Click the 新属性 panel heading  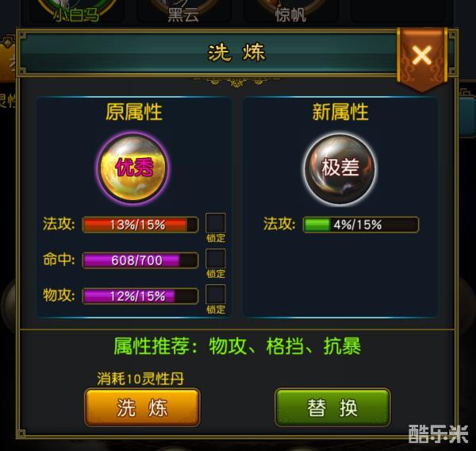340,112
